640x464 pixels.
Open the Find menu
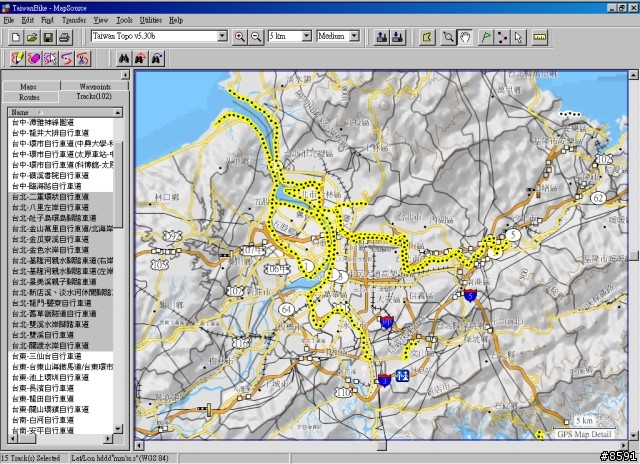pyautogui.click(x=47, y=20)
